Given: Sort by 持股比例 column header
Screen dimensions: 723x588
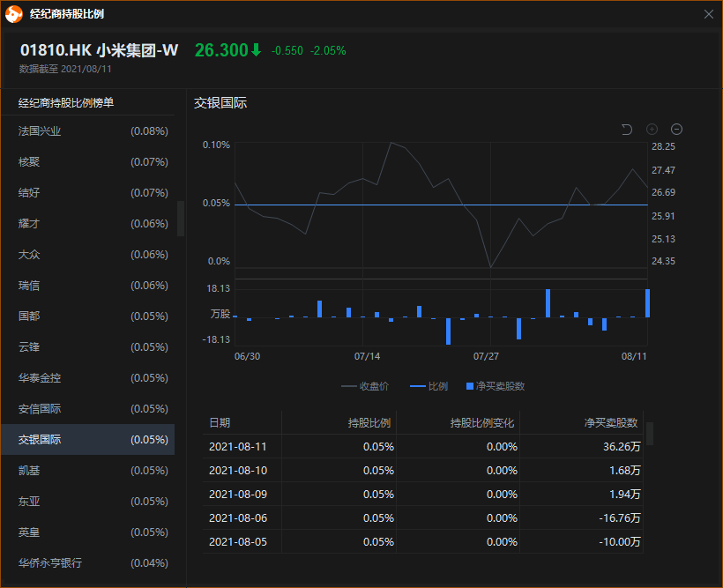Looking at the screenshot, I should click(x=369, y=423).
